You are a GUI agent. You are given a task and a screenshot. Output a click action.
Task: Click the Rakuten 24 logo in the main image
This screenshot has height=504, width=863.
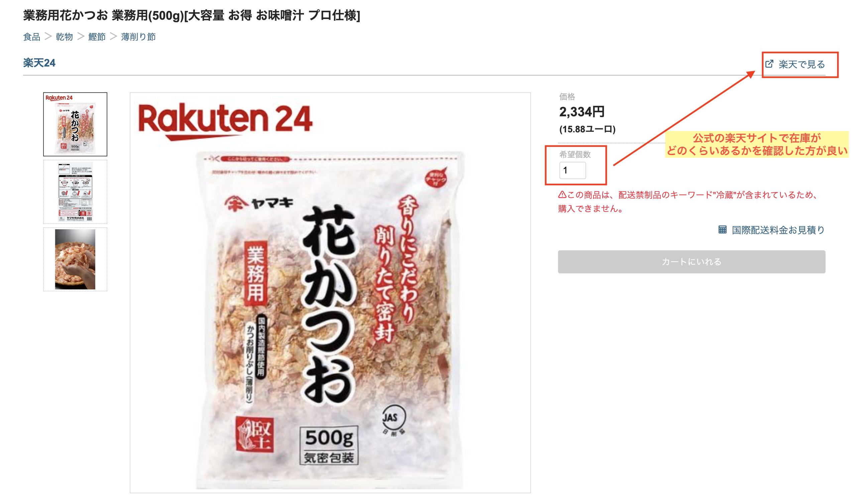225,121
